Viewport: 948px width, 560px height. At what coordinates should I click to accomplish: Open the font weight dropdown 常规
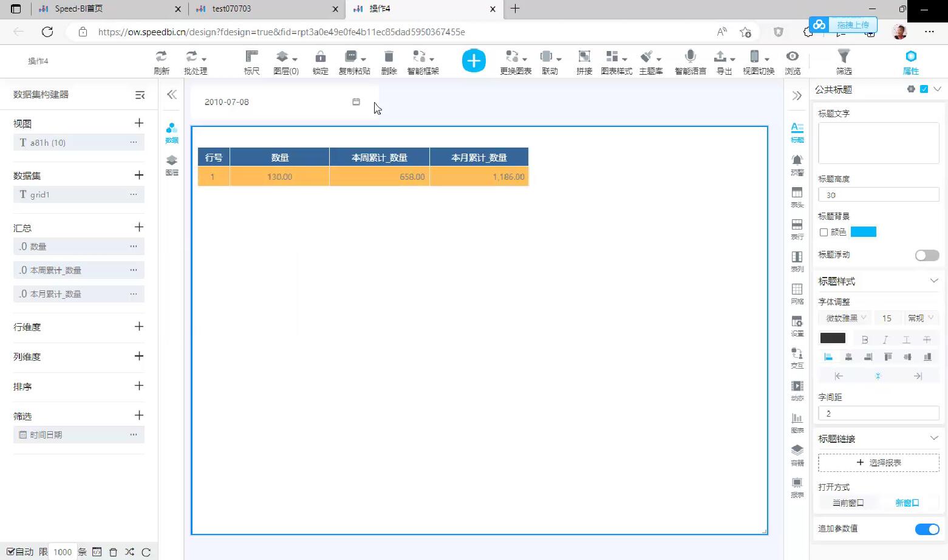(x=919, y=318)
